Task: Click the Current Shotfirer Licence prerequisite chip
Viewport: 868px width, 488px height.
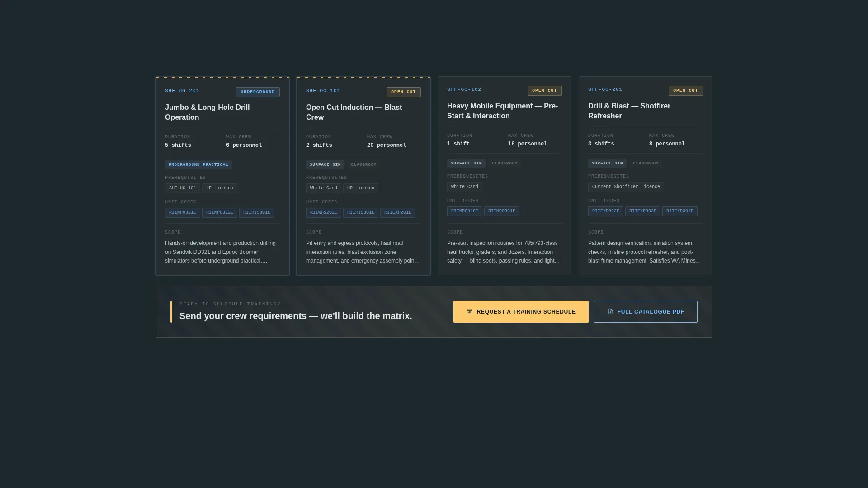Action: point(626,187)
